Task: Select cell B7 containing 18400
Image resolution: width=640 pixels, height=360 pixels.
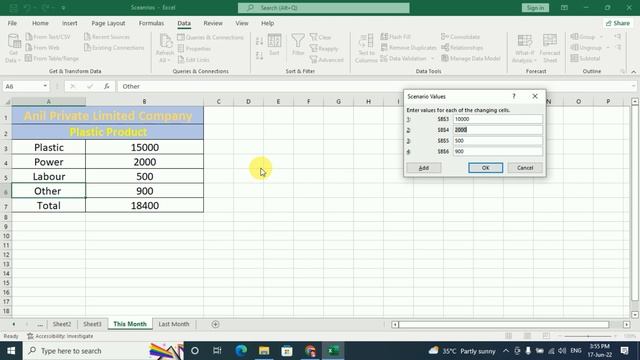Action: point(144,205)
